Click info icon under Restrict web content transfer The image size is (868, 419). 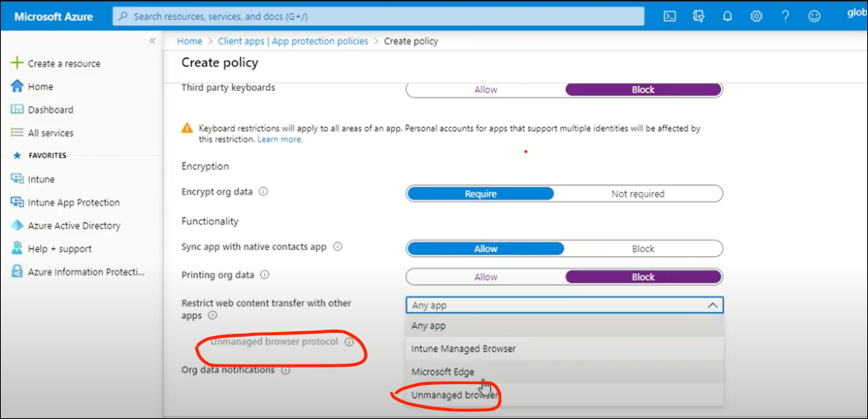212,315
